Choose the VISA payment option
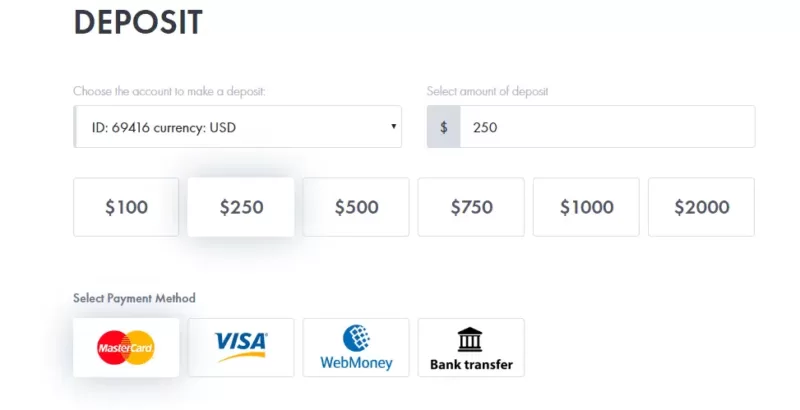800x410 pixels. coord(241,347)
